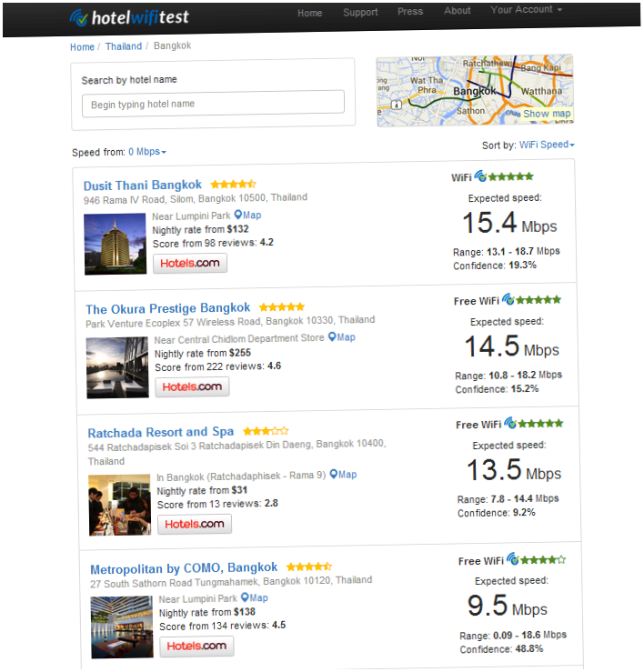Click the Home breadcrumb link
The width and height of the screenshot is (644, 672).
[x=82, y=46]
